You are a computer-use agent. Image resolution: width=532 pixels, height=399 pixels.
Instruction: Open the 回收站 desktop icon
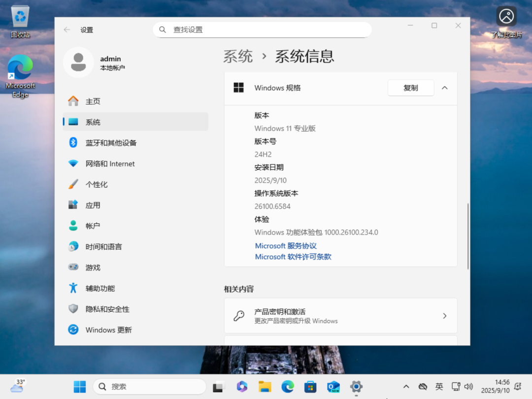click(x=20, y=21)
